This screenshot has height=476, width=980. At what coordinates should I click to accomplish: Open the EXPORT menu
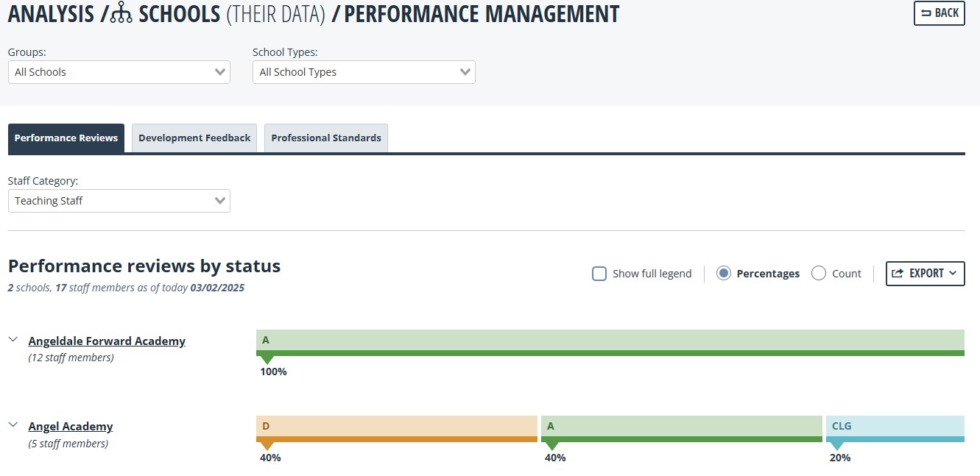(925, 274)
